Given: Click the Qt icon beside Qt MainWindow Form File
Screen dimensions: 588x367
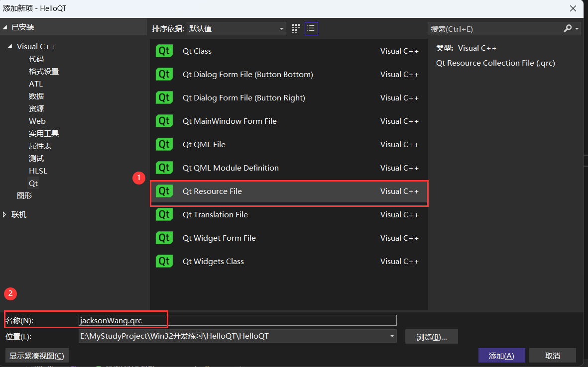Looking at the screenshot, I should click(164, 121).
